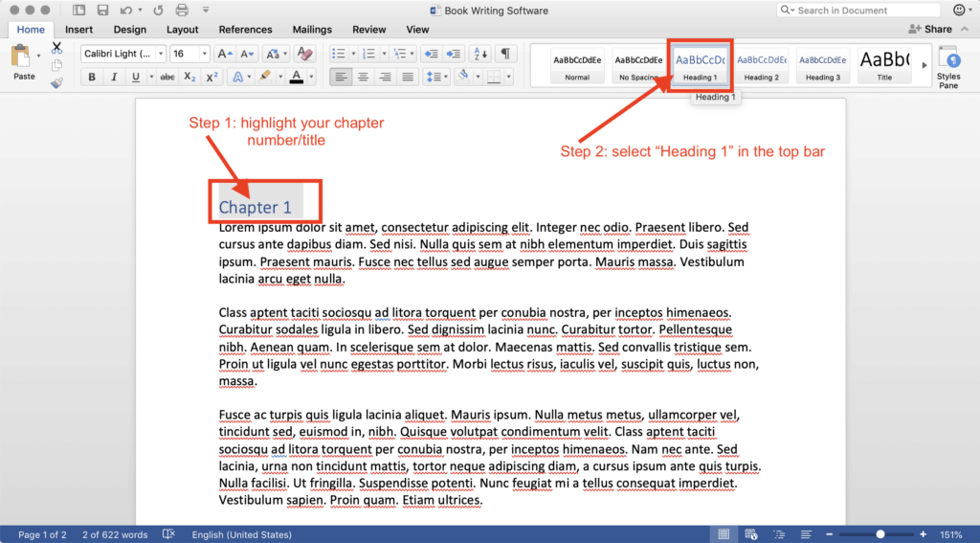Apply strikethrough formatting

point(167,77)
